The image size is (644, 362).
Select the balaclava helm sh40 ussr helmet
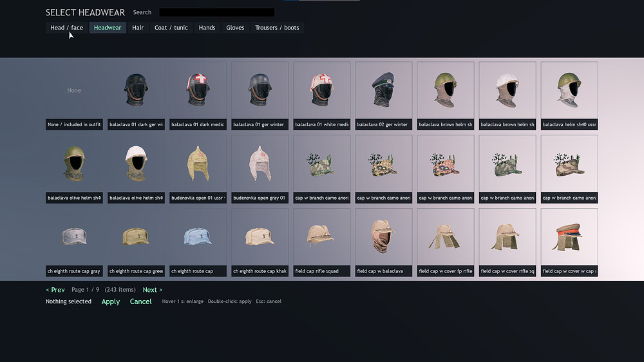click(569, 96)
